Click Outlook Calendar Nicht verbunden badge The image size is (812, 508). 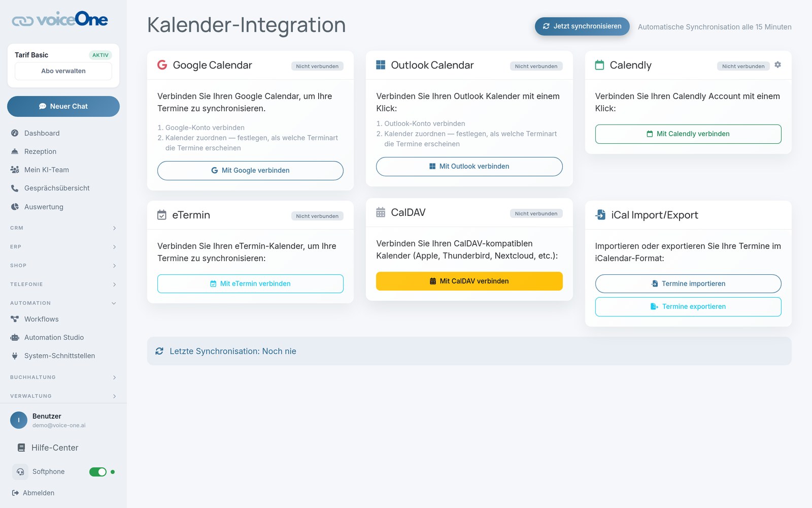point(536,66)
